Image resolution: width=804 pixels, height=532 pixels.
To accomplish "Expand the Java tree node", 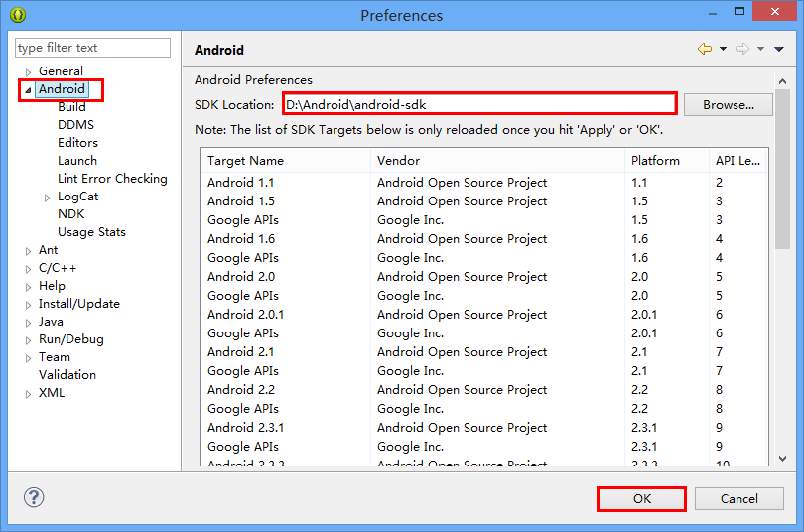I will pyautogui.click(x=28, y=323).
